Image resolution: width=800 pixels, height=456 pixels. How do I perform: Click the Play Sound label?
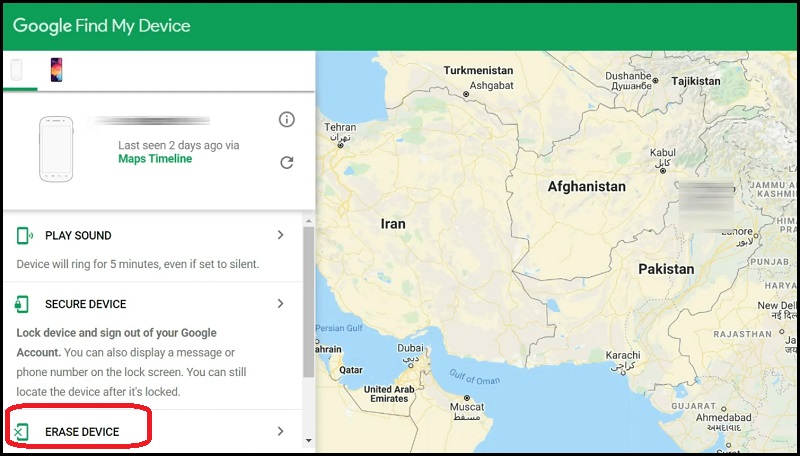tap(78, 236)
